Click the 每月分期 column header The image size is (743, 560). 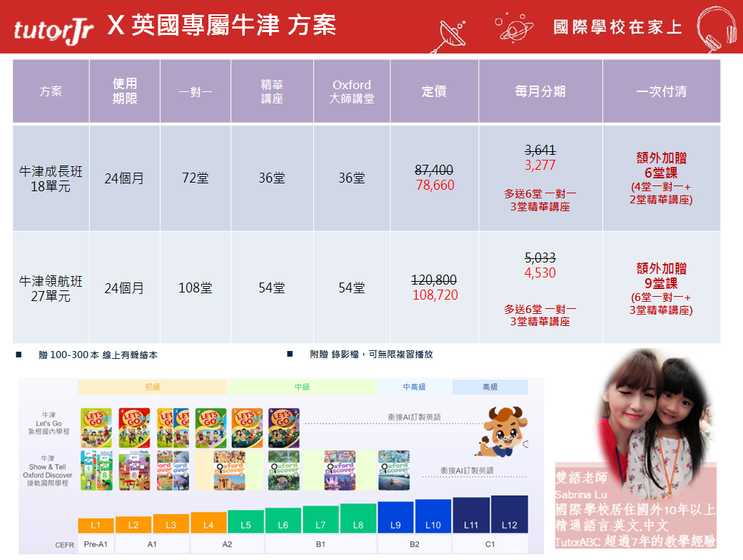pyautogui.click(x=540, y=91)
